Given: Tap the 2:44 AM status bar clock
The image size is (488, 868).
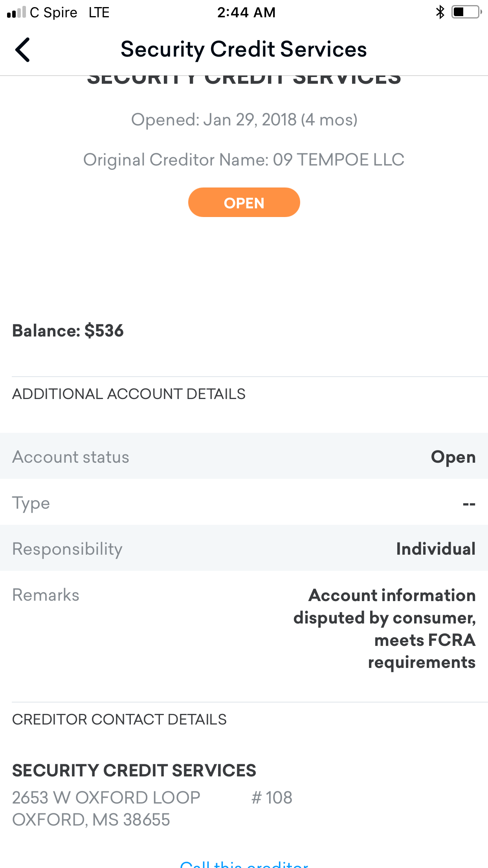Looking at the screenshot, I should (x=246, y=12).
